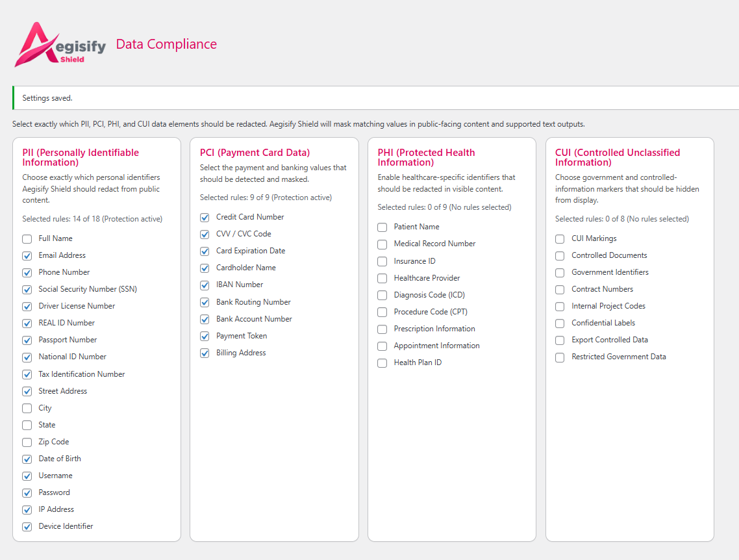Enable the Full Name checkbox
Image resolution: width=739 pixels, height=560 pixels.
tap(27, 239)
